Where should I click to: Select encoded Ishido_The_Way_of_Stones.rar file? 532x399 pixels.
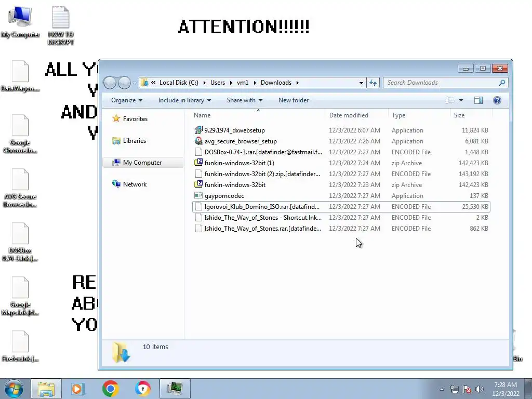341,229
